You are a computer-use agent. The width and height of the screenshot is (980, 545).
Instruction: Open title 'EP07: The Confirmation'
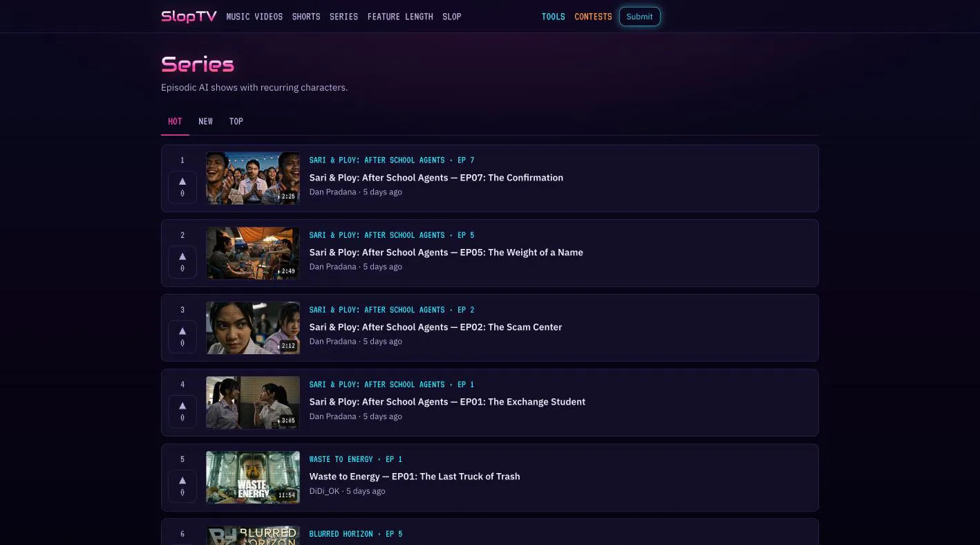pyautogui.click(x=436, y=178)
